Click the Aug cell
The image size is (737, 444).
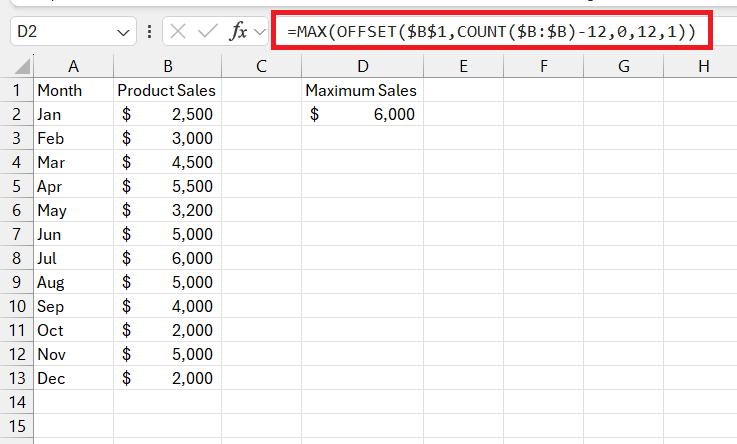pos(73,282)
